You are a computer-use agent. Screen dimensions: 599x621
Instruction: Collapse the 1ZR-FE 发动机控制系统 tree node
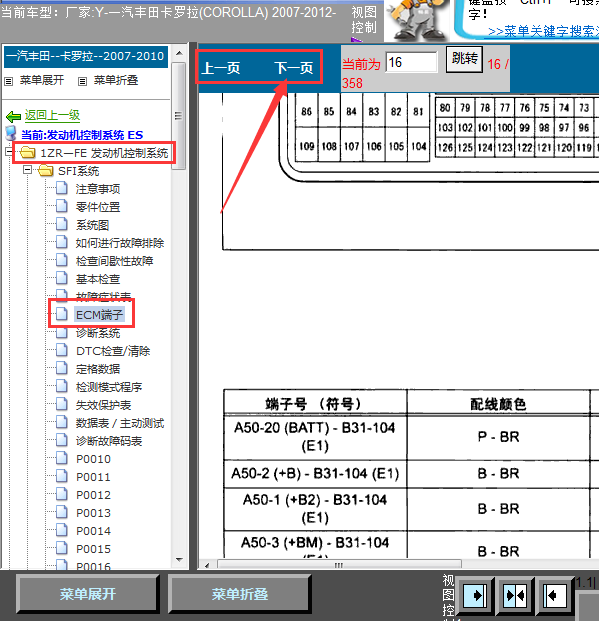(9, 151)
